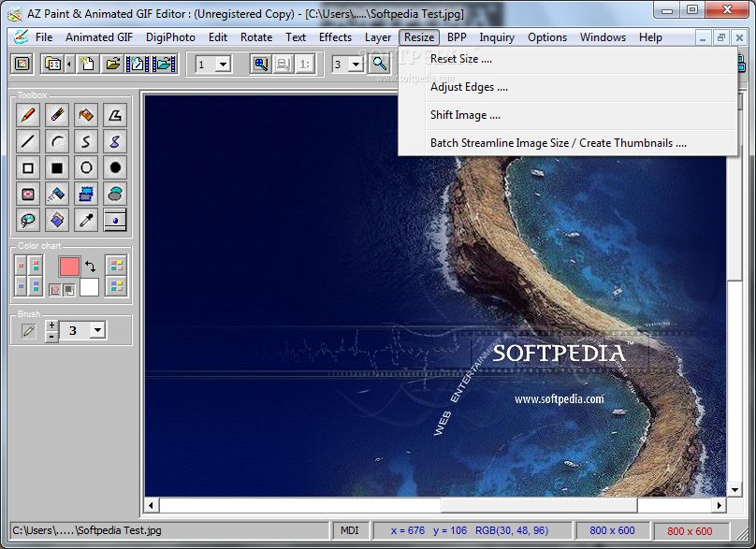Select the blue diamond stamp tool
This screenshot has width=756, height=549.
[57, 221]
